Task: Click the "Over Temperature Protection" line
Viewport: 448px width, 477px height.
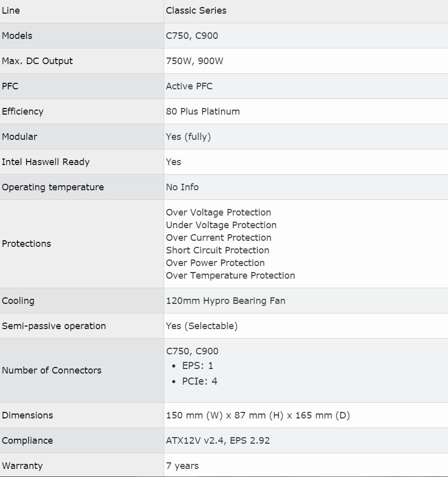Action: click(230, 276)
